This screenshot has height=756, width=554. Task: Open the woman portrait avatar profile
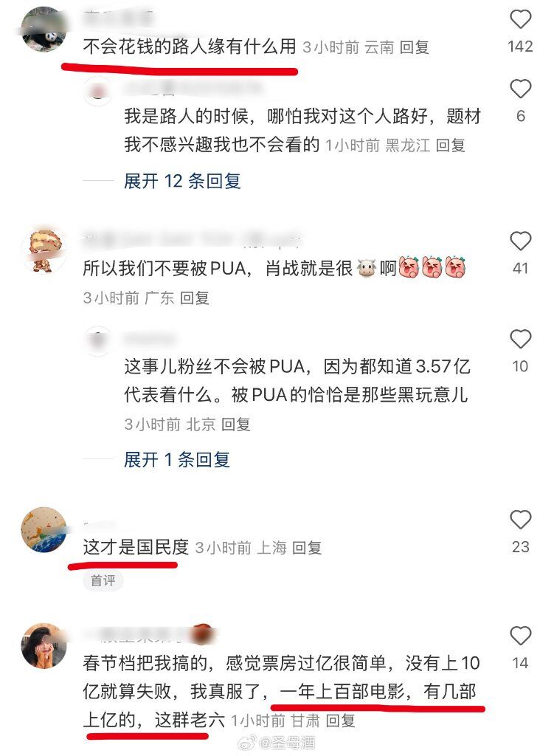44,645
